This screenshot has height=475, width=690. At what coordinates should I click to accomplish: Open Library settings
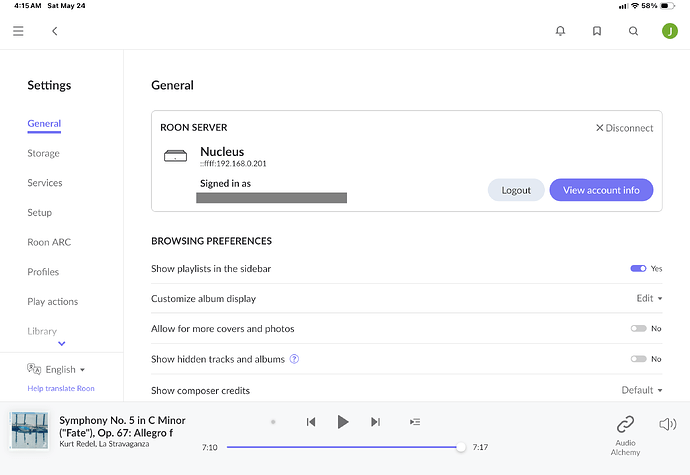point(42,331)
